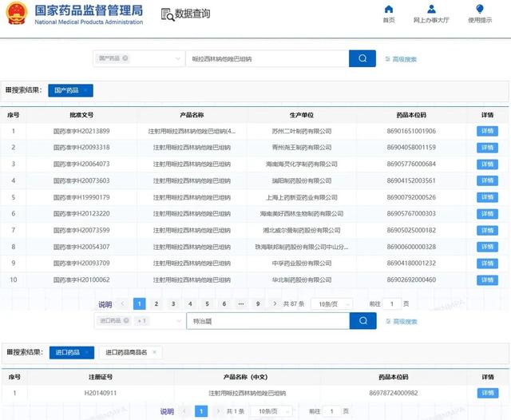This screenshot has height=420, width=511.
Task: Close the blue 进口药品 result tab
Action: (x=87, y=352)
